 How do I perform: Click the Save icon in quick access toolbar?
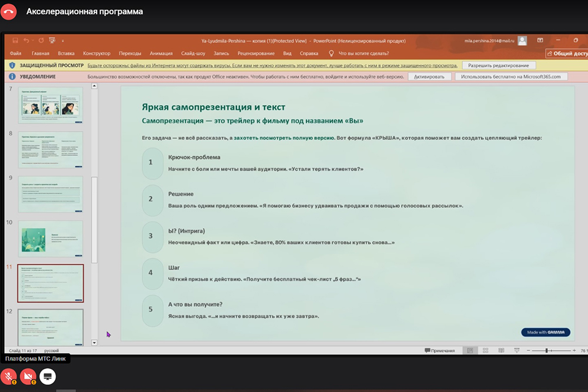tap(15, 41)
